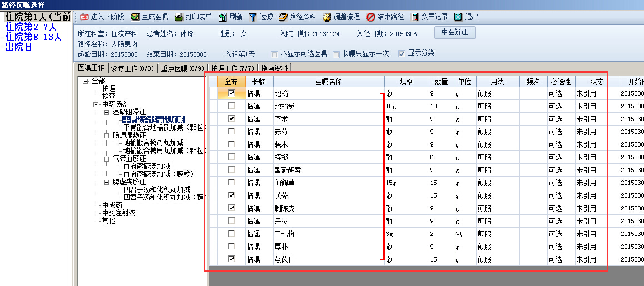Uncheck the 制陈皮 row checkbox
Image resolution: width=644 pixels, height=286 pixels.
point(232,208)
